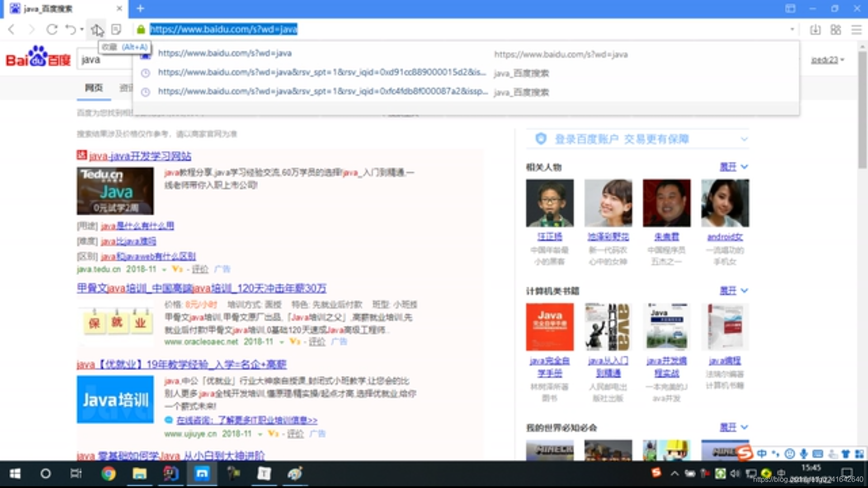This screenshot has width=868, height=488.
Task: Click the blue Java培训 thumbnail
Action: click(115, 399)
